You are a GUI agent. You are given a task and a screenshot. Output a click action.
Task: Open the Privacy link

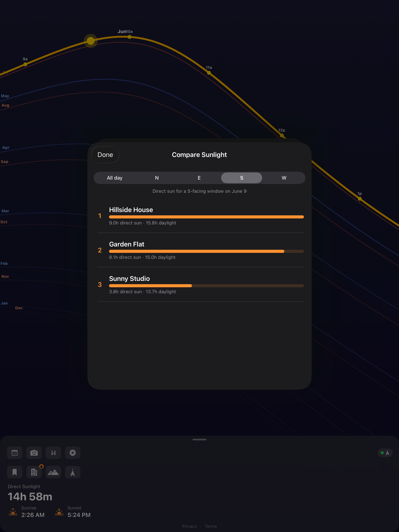tap(189, 526)
